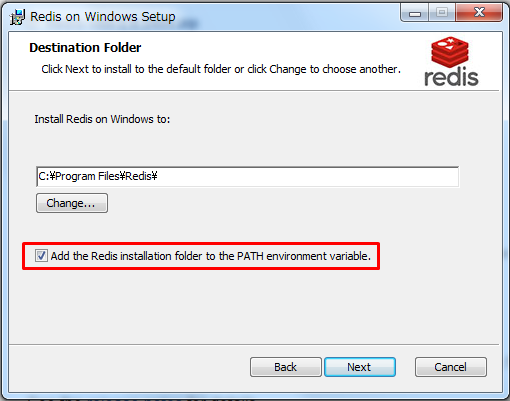Screen dimensions: 510x401
Task: Click the installer icon in title bar
Action: click(x=17, y=17)
